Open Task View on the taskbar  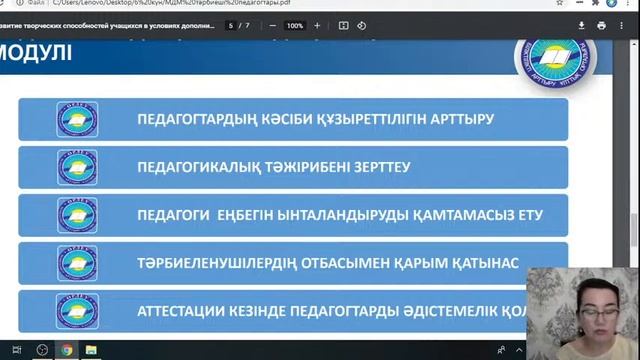17,350
